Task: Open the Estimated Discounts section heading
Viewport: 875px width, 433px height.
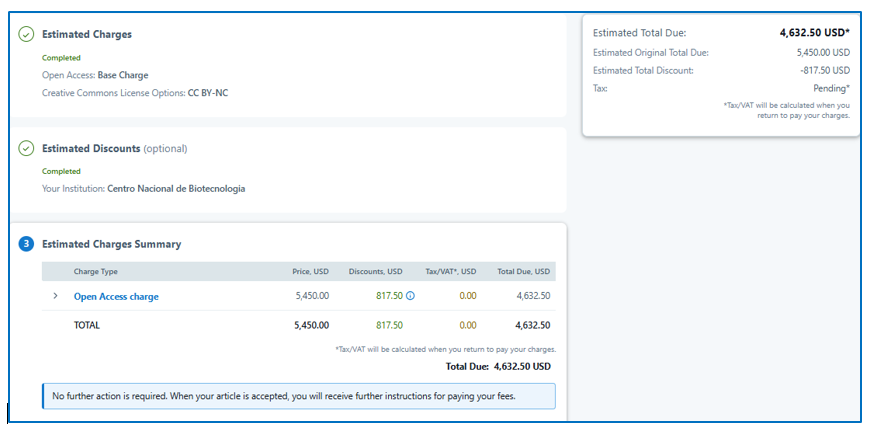Action: click(x=91, y=148)
